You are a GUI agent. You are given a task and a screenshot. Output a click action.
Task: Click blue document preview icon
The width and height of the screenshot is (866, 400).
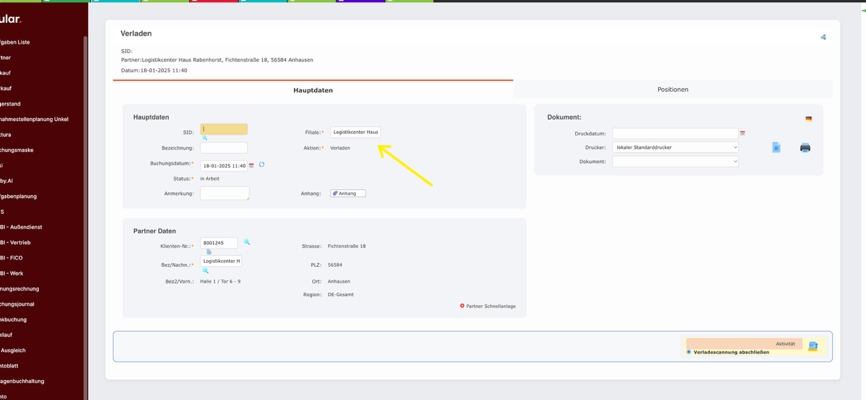click(x=776, y=148)
